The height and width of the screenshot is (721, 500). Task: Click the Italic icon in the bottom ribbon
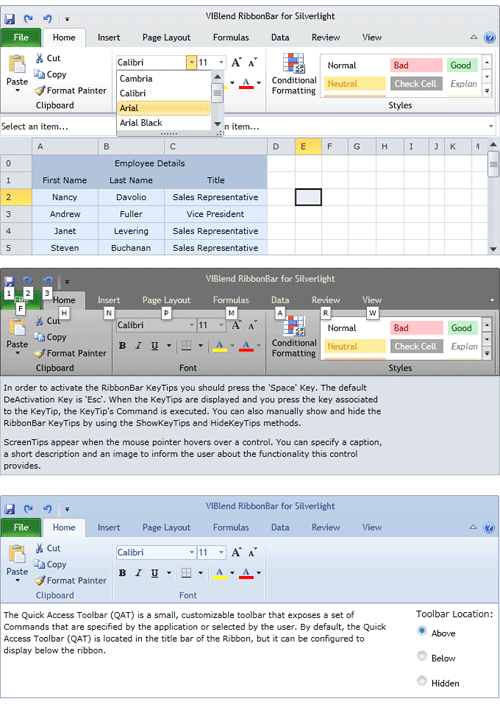pyautogui.click(x=138, y=573)
